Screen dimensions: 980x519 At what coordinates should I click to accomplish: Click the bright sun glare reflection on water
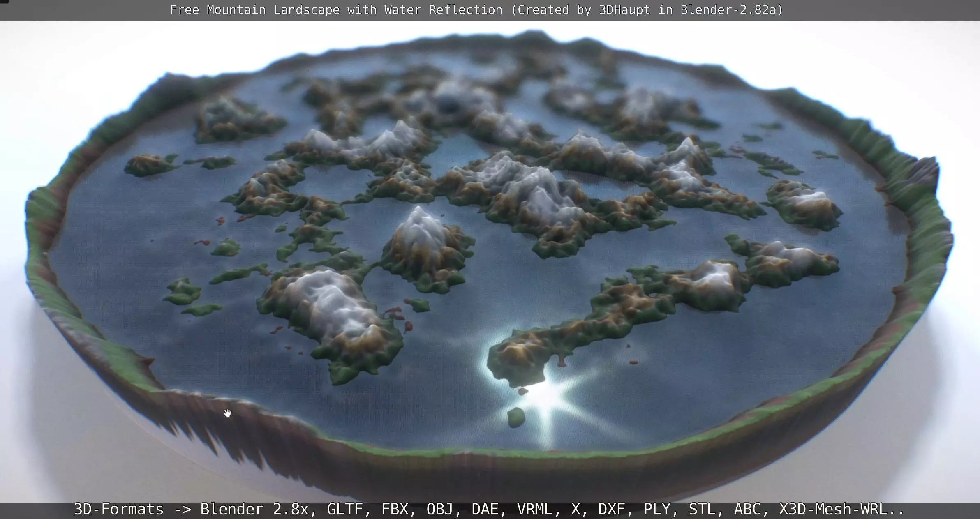pos(545,394)
